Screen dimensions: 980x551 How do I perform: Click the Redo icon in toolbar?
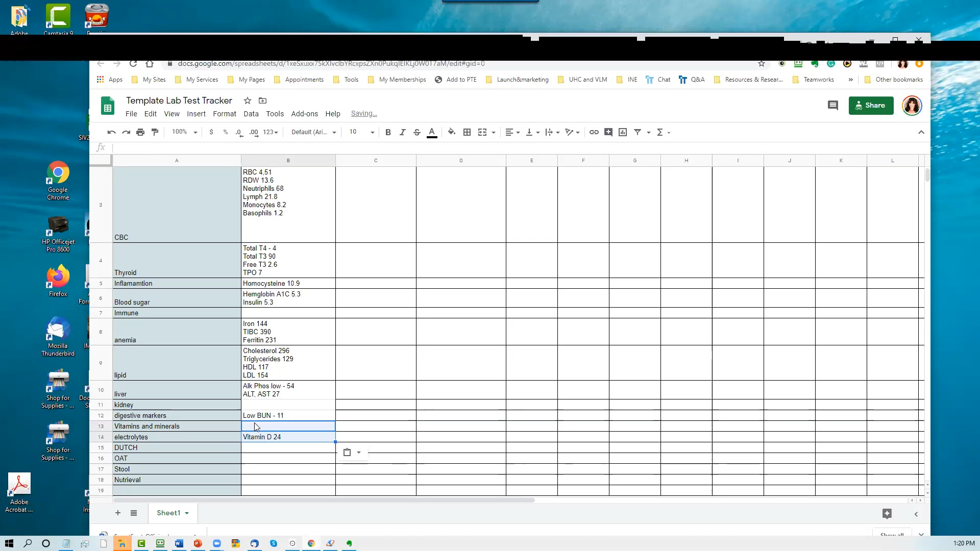[126, 132]
